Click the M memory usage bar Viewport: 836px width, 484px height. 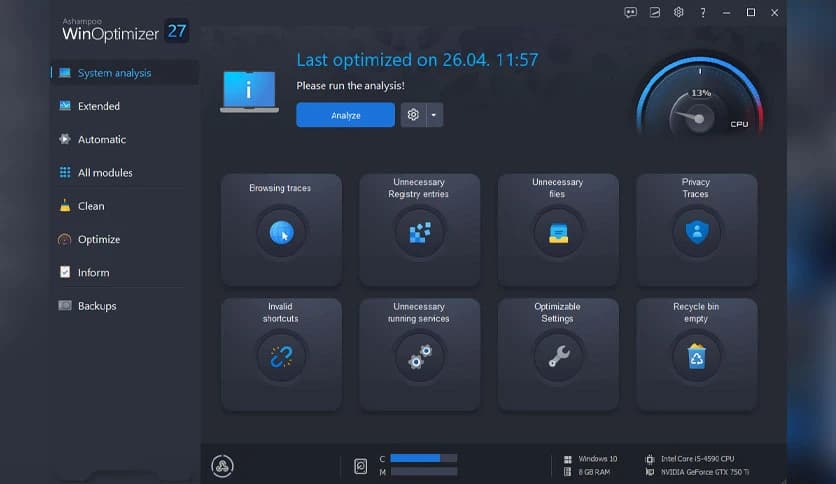coord(424,472)
